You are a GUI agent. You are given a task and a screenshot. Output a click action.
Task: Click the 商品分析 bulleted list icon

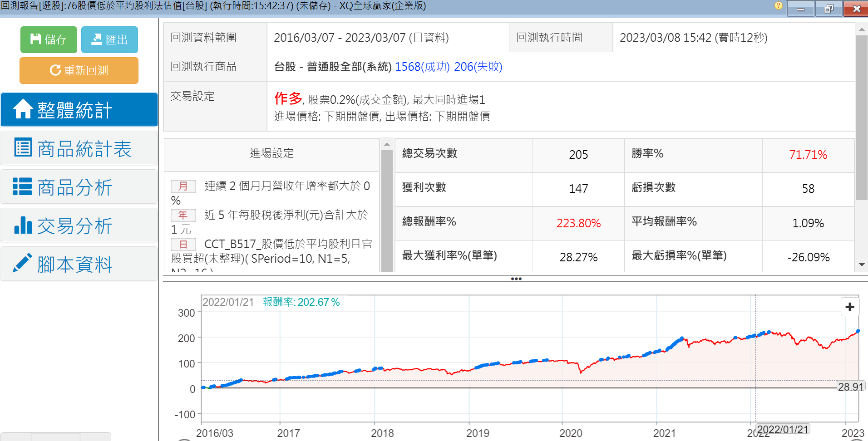(x=22, y=186)
